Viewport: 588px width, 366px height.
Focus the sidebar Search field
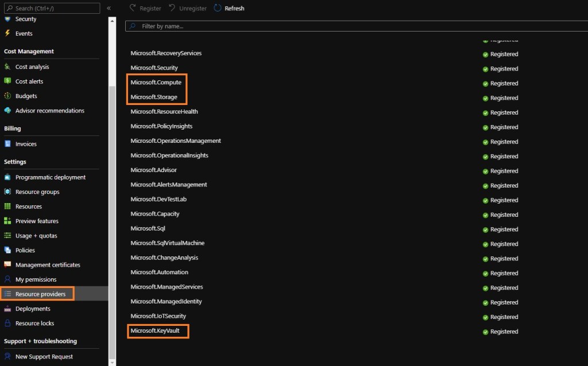(x=52, y=8)
